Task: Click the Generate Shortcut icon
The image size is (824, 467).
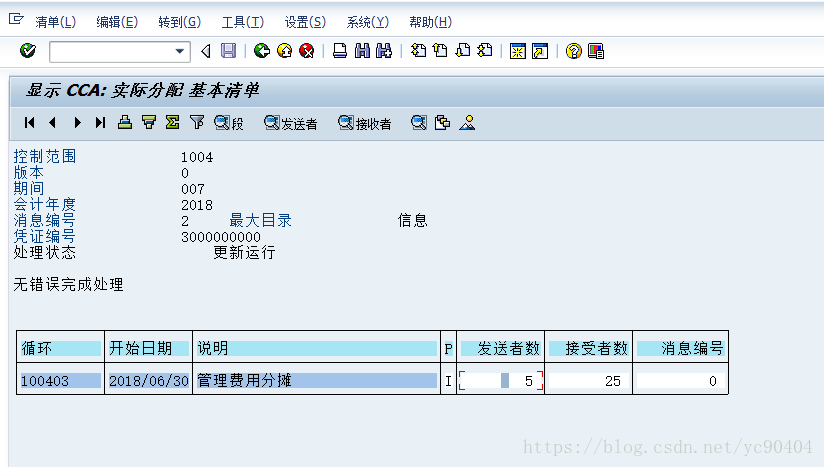Action: (540, 51)
